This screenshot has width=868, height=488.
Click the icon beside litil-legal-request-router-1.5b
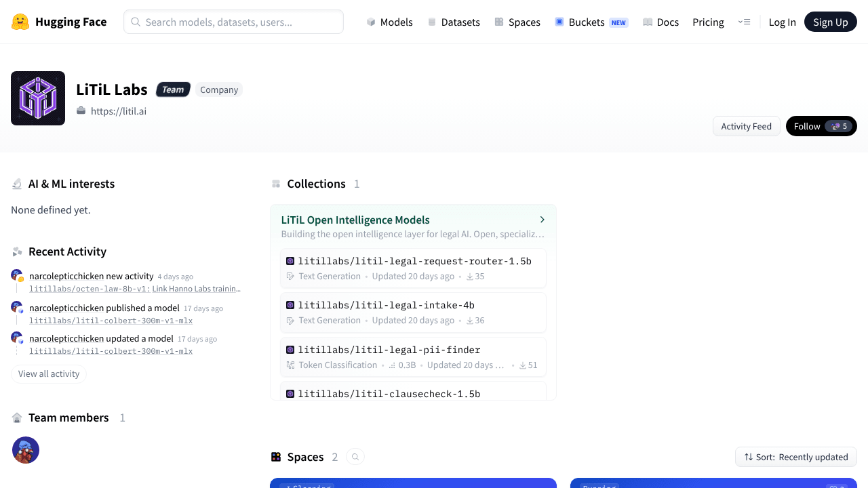(290, 261)
